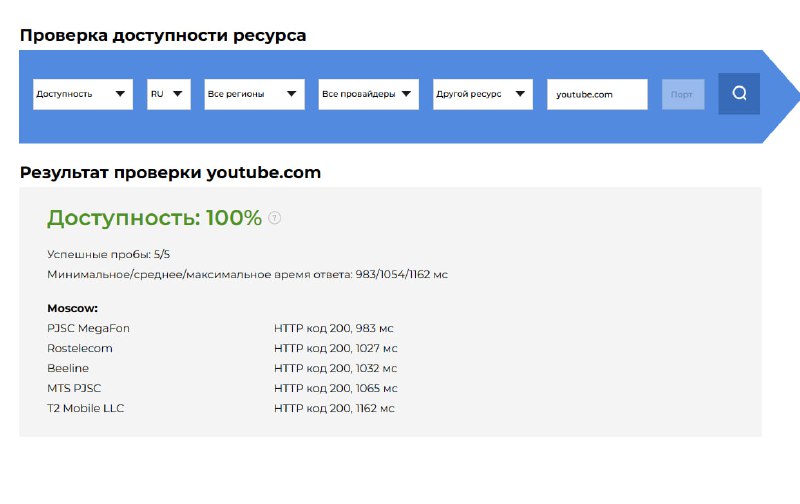This screenshot has height=504, width=800.
Task: Click the 'HTTP код 200, 1065 мс' result
Action: coord(335,388)
